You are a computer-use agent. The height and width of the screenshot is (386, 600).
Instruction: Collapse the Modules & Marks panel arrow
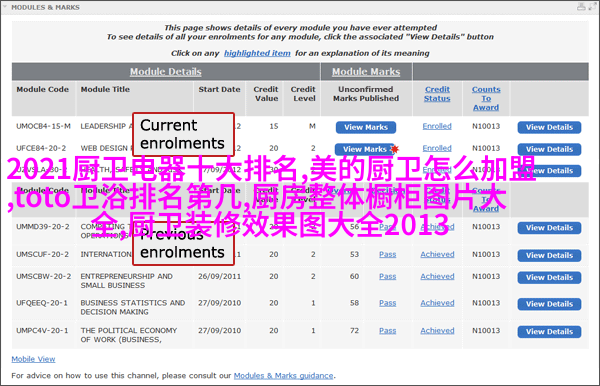pos(5,7)
